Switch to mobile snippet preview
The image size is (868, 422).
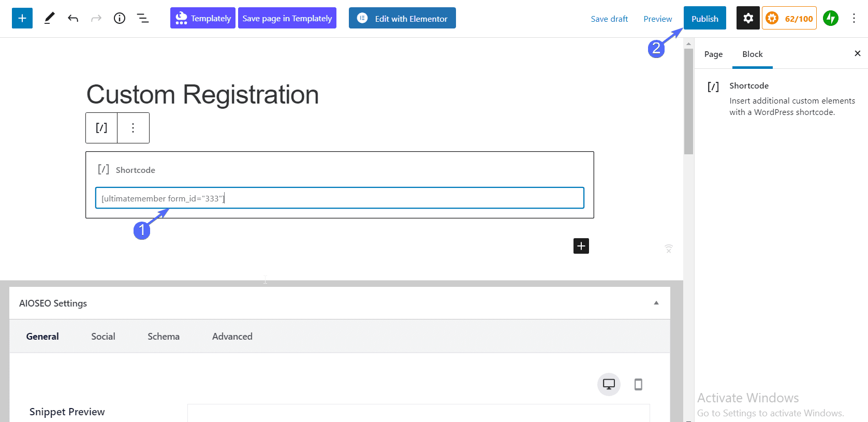tap(638, 384)
